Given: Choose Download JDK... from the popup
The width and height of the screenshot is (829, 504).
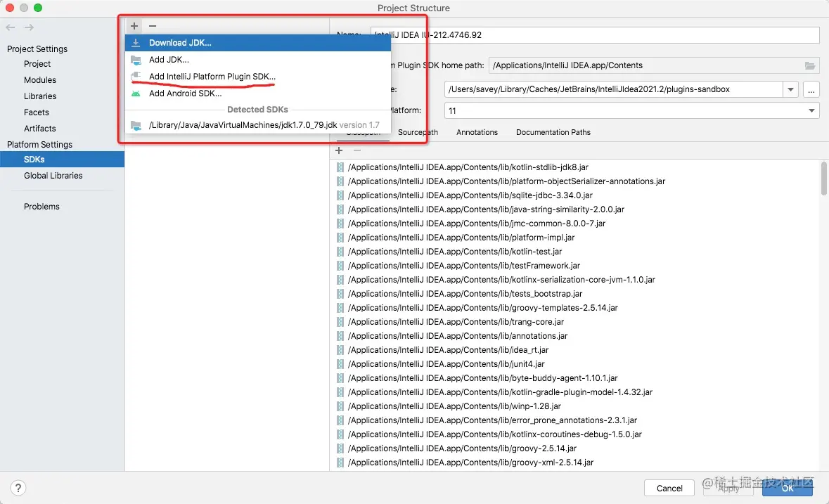Looking at the screenshot, I should point(258,43).
